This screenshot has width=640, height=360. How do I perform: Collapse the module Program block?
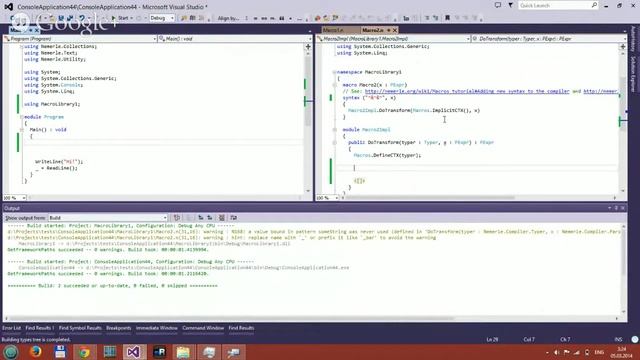(22, 117)
